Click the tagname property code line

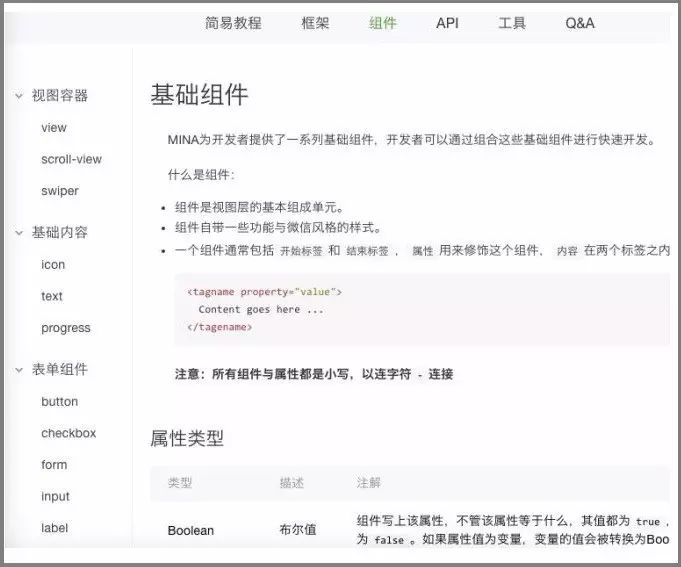pyautogui.click(x=264, y=292)
